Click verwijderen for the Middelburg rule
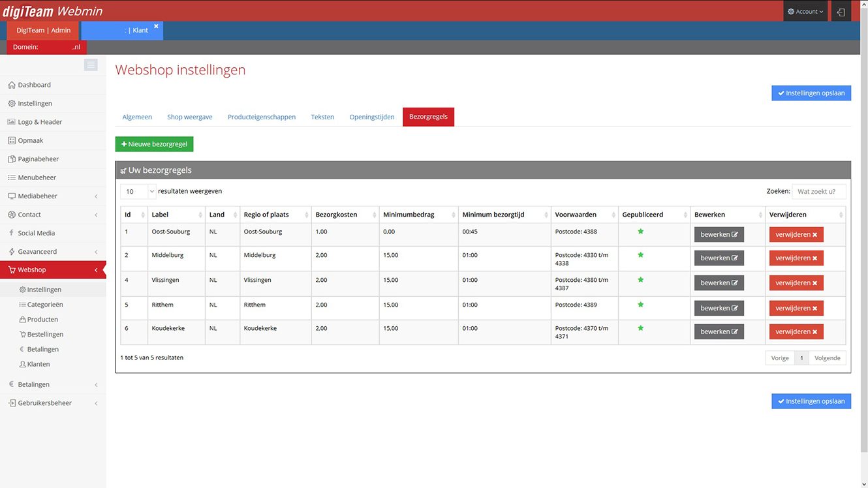 pos(796,258)
